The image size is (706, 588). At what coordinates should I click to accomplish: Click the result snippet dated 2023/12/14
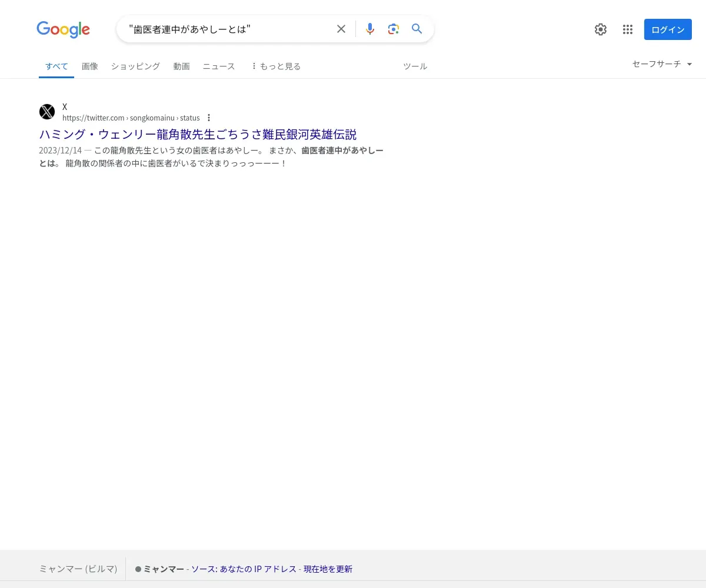tap(211, 157)
